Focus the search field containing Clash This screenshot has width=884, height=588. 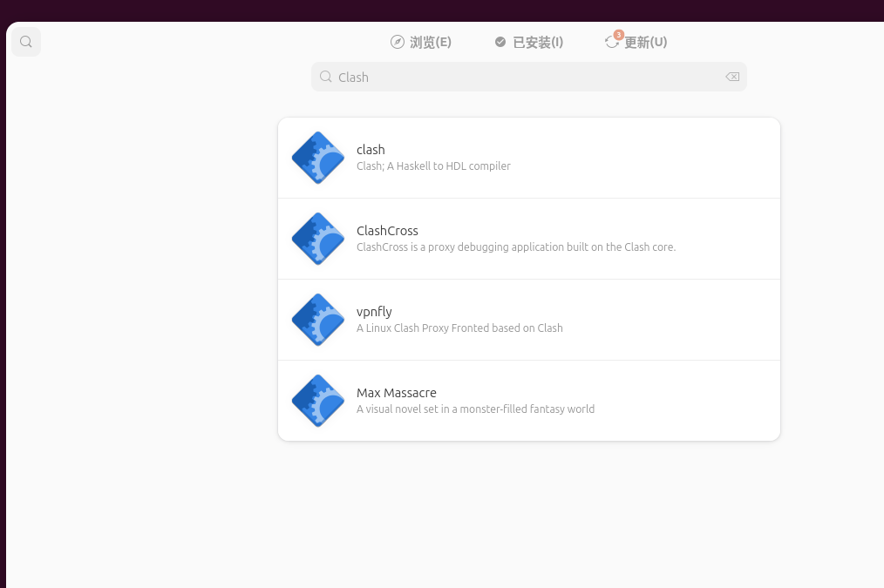pyautogui.click(x=529, y=78)
